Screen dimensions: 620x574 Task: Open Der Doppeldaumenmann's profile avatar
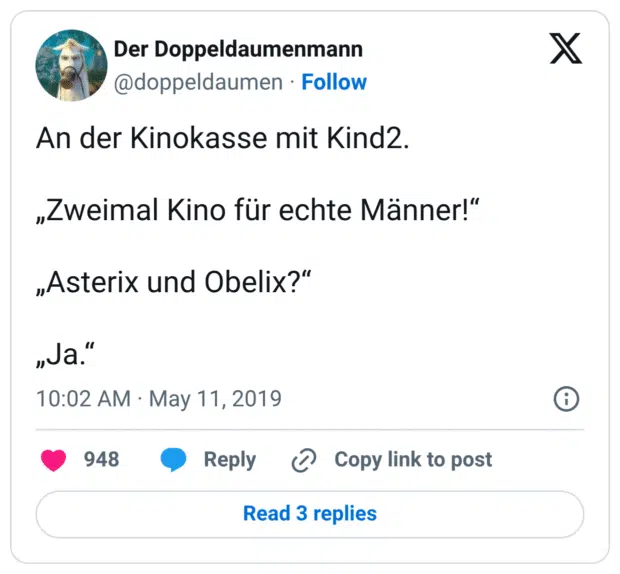[x=71, y=65]
